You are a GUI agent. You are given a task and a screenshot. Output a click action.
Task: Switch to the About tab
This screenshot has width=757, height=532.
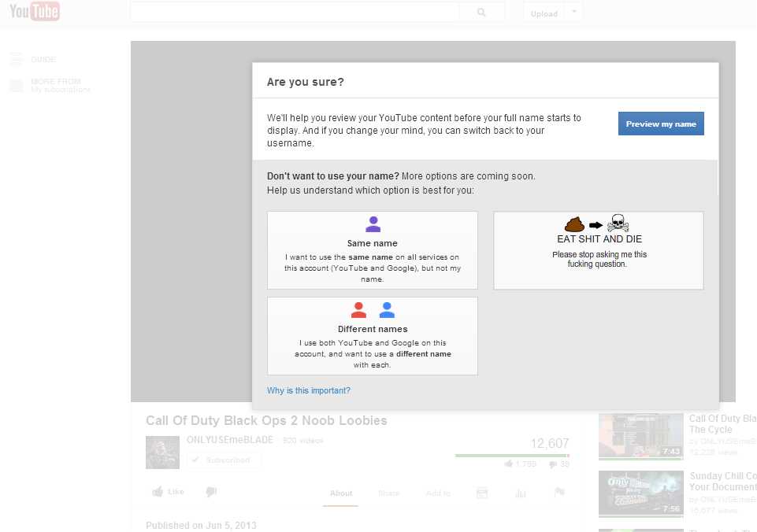pyautogui.click(x=341, y=493)
